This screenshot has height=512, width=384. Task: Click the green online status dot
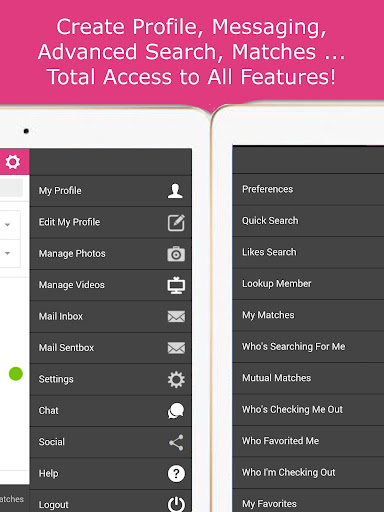pyautogui.click(x=16, y=374)
